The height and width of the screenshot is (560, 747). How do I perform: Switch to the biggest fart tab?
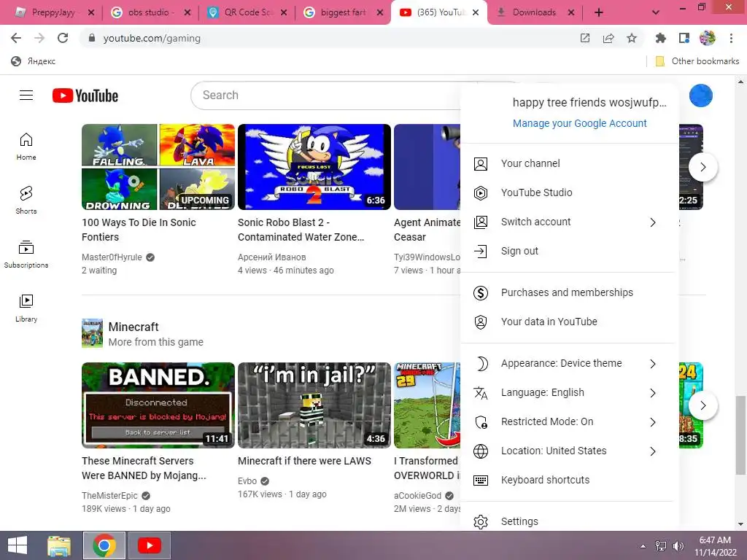click(x=344, y=13)
